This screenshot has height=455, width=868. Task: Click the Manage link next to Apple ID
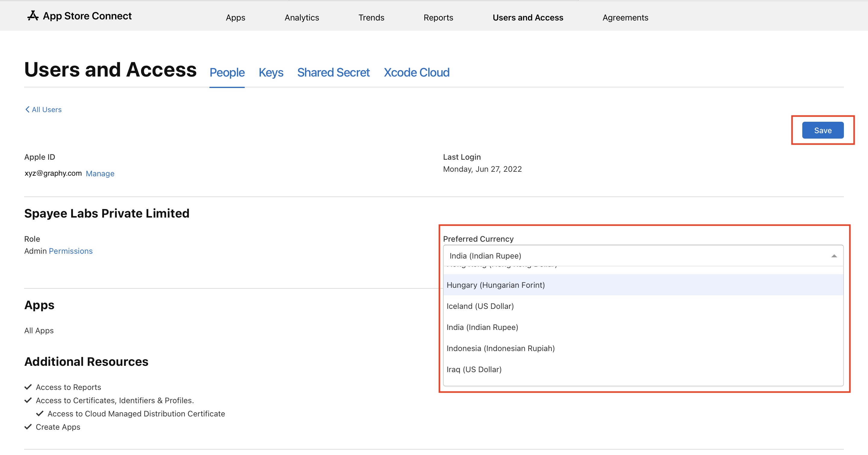(x=100, y=174)
